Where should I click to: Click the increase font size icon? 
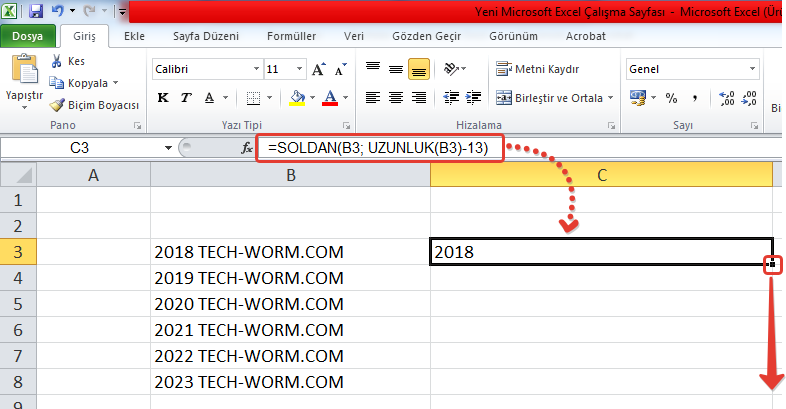click(x=318, y=70)
